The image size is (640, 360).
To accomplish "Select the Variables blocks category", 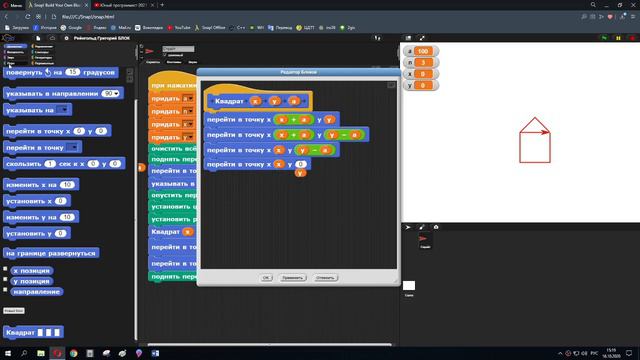I will tap(43, 63).
